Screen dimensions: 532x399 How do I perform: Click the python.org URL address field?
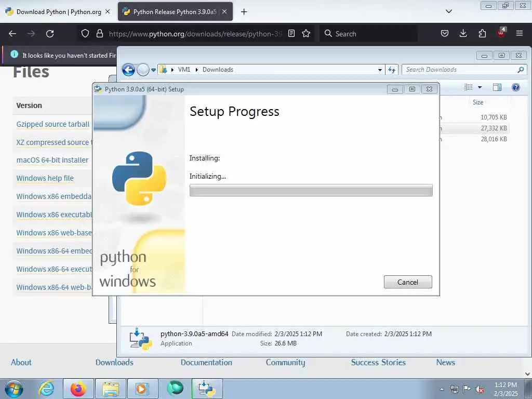coord(195,34)
